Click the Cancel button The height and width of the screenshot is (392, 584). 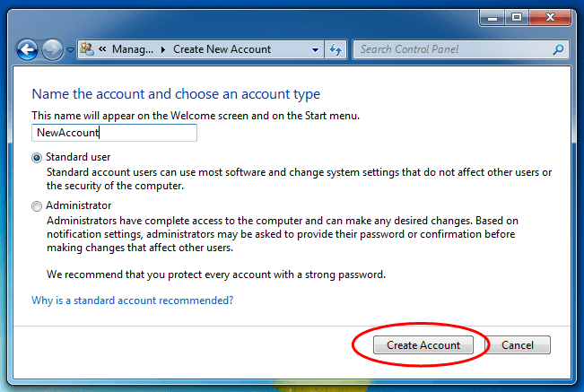[x=518, y=345]
